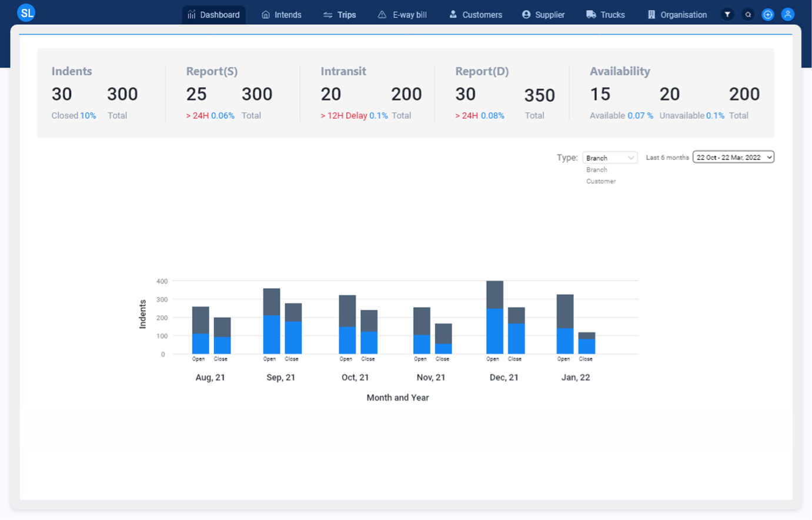Viewport: 812px width, 520px height.
Task: Open the user profile icon
Action: [788, 15]
